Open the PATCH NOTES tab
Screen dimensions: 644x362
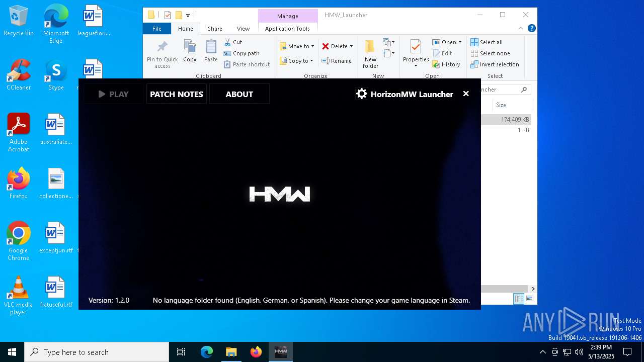(x=177, y=94)
